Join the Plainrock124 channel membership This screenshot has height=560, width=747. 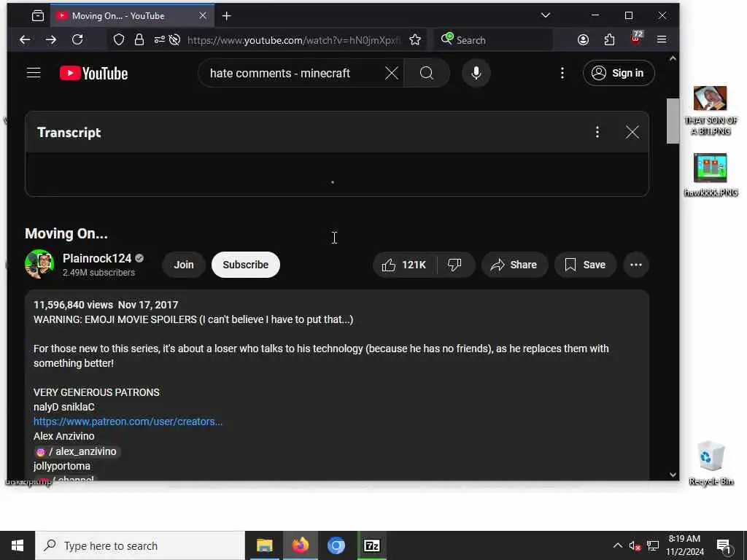(x=183, y=265)
